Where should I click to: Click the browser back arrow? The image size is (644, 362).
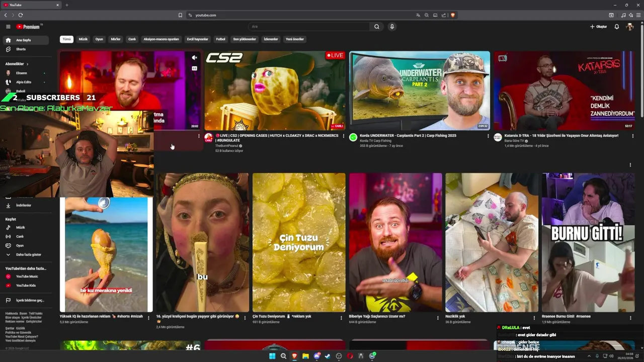click(6, 15)
